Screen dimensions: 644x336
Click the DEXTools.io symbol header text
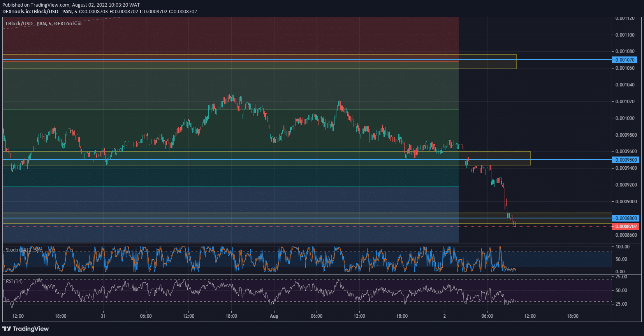[x=99, y=11]
